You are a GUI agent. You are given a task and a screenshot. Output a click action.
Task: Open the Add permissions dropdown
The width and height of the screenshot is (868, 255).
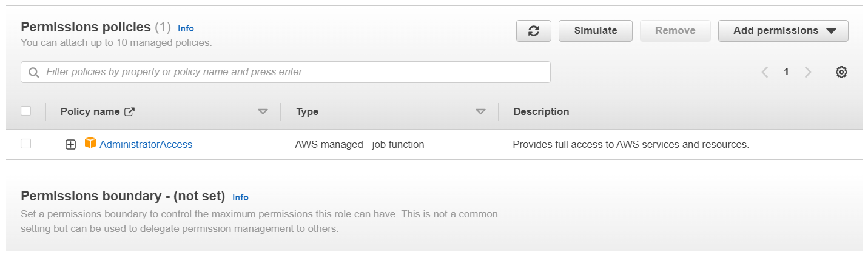(783, 31)
